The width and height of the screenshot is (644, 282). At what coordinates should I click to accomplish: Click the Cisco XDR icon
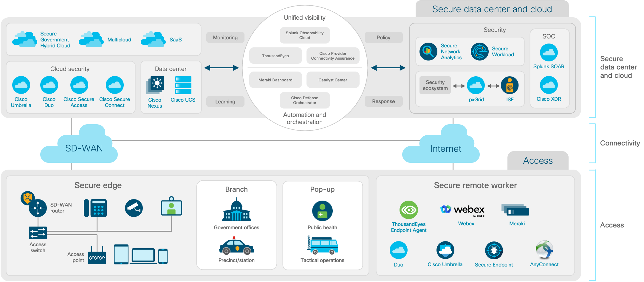point(549,85)
